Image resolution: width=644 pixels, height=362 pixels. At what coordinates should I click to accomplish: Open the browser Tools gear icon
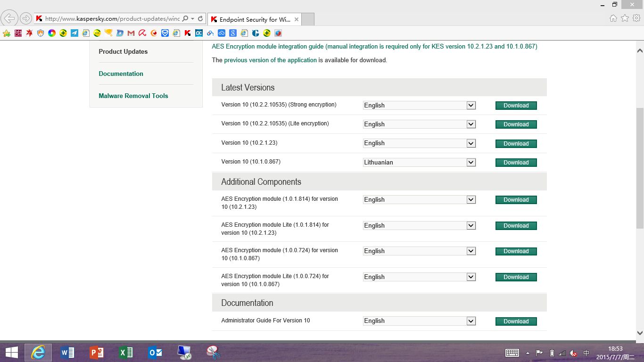636,18
